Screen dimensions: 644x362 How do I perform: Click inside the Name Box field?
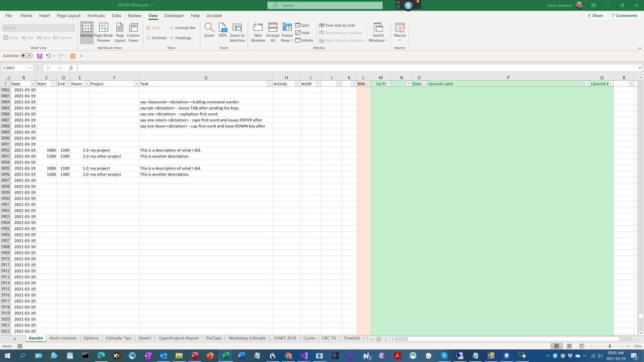coord(15,68)
